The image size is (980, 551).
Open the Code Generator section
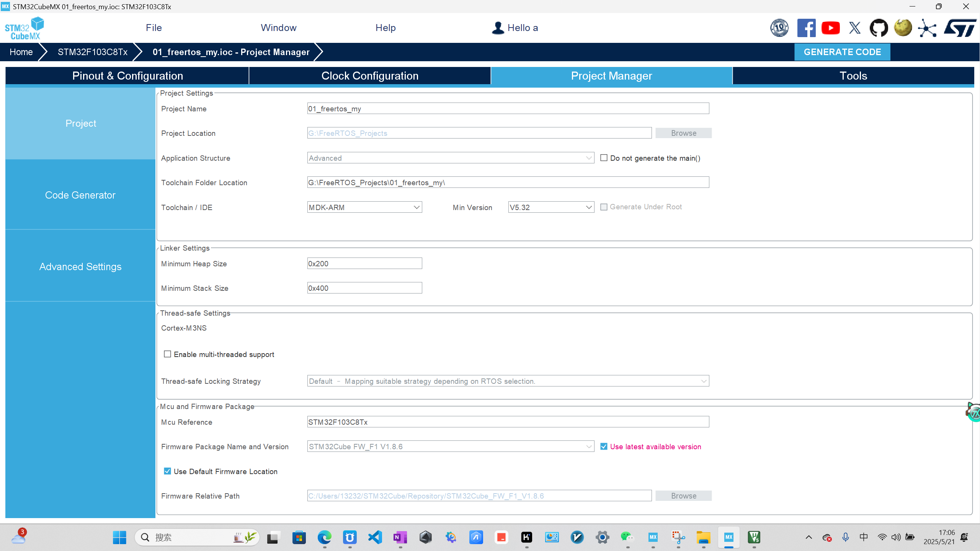click(80, 195)
